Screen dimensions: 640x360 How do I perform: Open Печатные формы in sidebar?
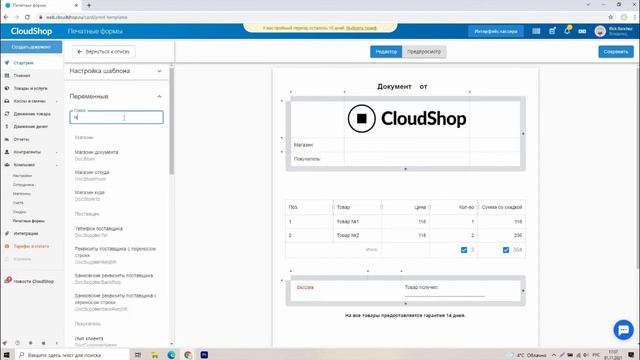[x=29, y=221]
